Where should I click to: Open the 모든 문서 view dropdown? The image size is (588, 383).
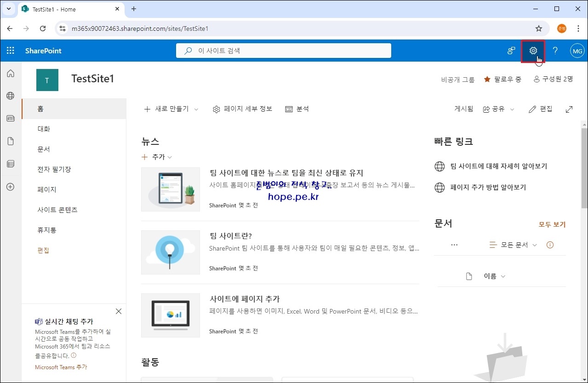pyautogui.click(x=513, y=245)
